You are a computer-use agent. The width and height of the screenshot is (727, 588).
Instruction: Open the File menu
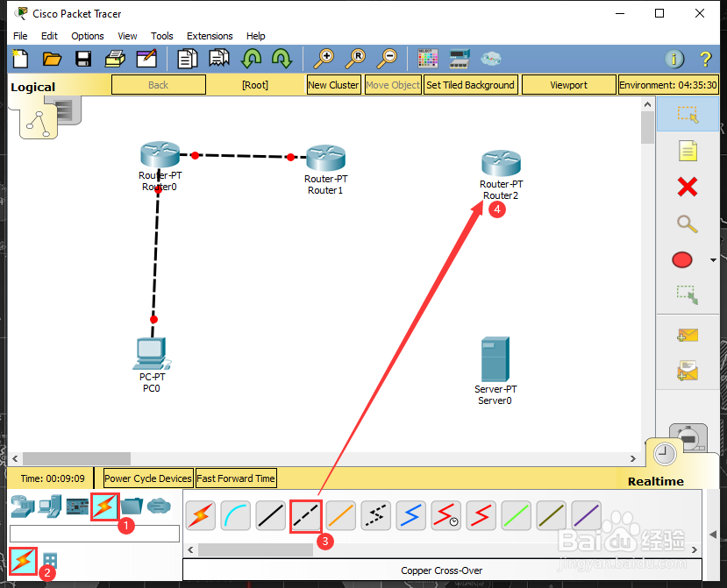click(x=20, y=36)
